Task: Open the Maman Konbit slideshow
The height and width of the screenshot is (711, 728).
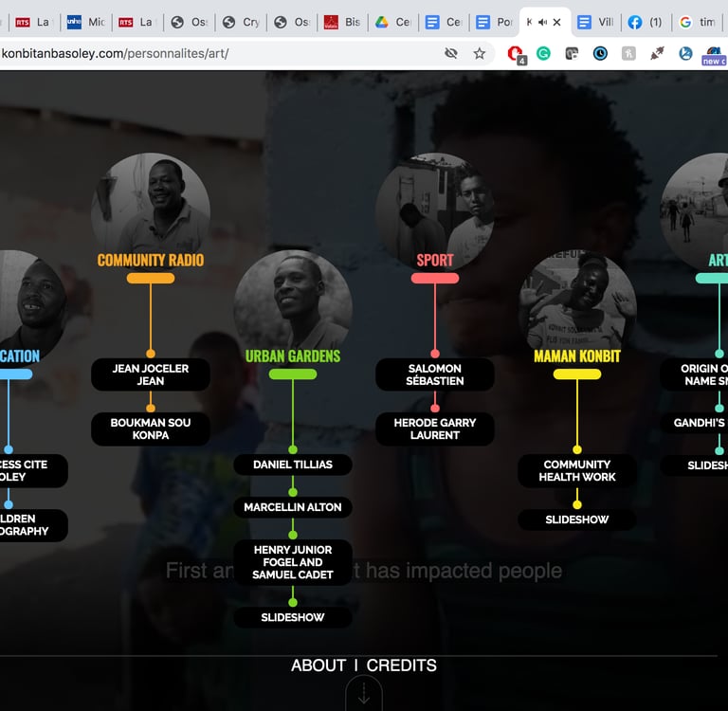Action: tap(577, 520)
